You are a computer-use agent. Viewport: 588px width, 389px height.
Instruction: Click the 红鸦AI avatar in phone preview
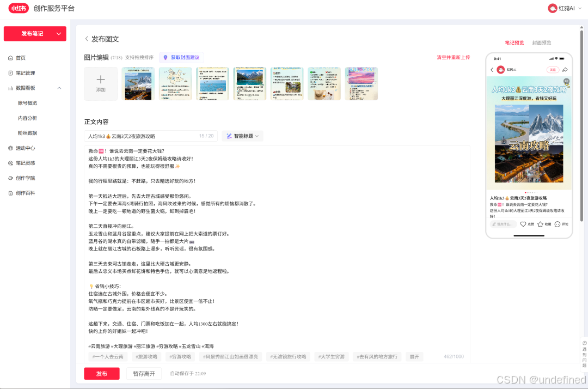click(501, 70)
